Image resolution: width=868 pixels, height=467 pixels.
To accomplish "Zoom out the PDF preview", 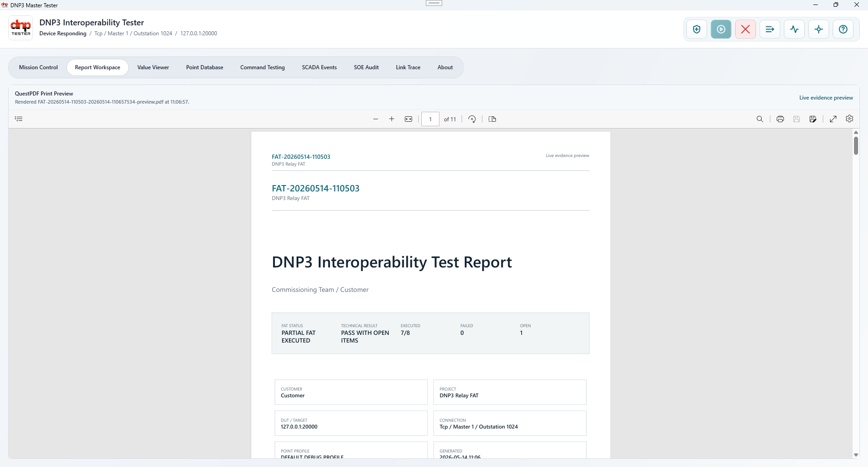I will (376, 119).
